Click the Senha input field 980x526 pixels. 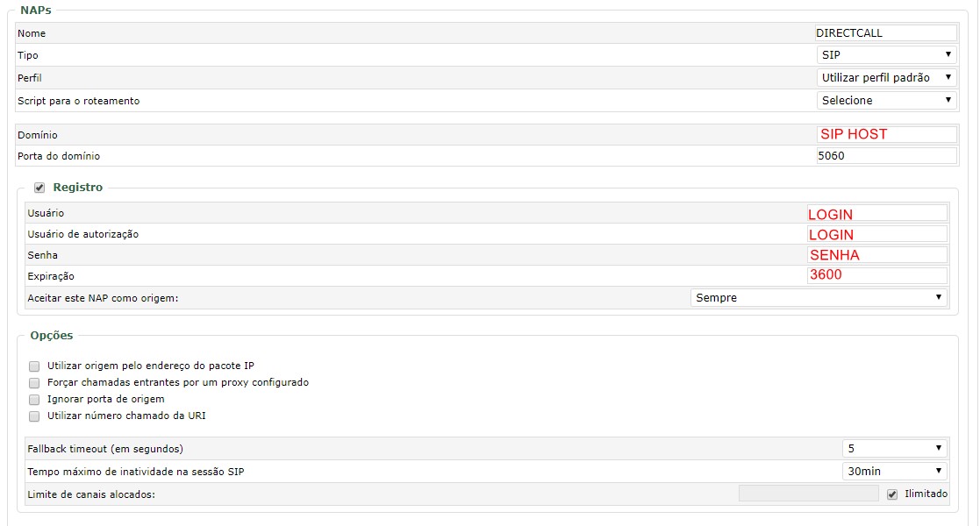pos(876,255)
